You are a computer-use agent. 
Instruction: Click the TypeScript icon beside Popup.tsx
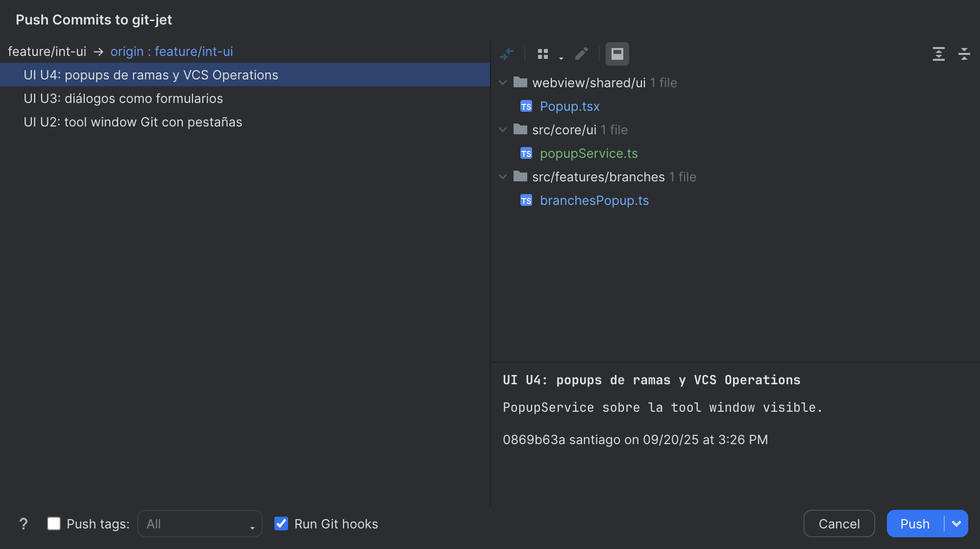point(526,106)
